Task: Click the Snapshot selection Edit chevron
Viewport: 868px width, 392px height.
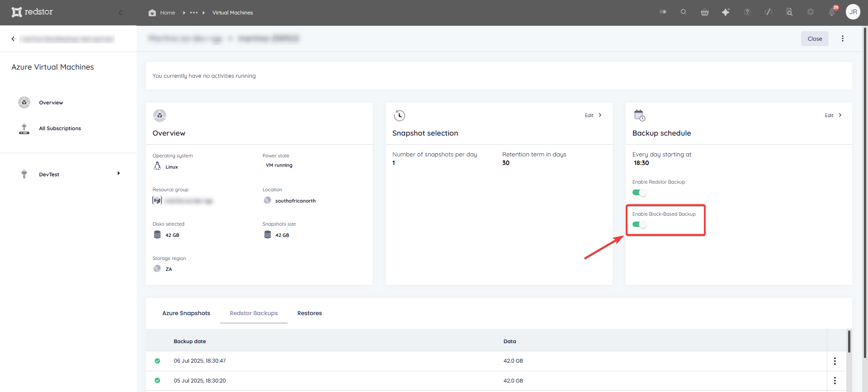Action: [600, 115]
